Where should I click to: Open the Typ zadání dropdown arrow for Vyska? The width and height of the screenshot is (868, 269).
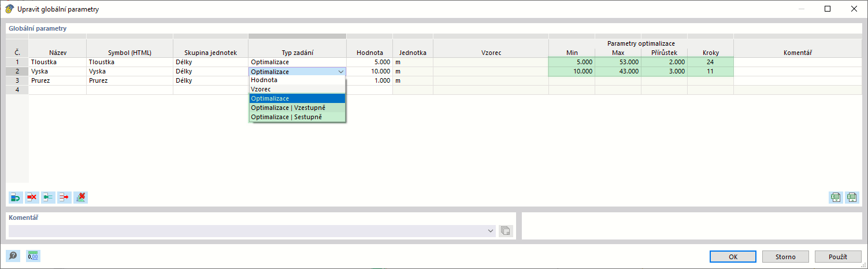click(x=340, y=72)
